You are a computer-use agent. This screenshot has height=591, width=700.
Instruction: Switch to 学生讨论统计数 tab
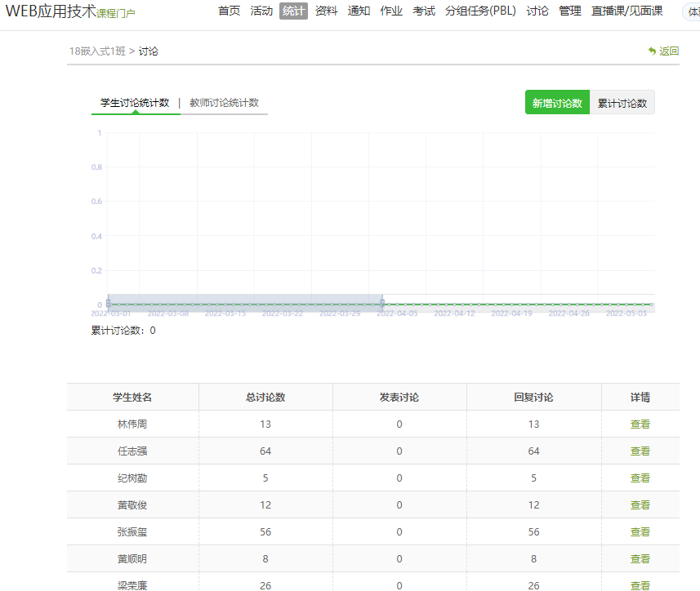click(135, 103)
